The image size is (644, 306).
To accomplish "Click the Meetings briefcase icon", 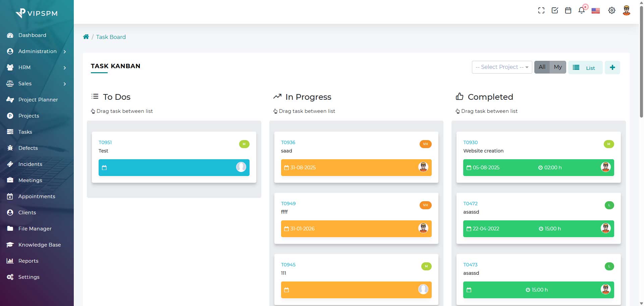I will [10, 180].
